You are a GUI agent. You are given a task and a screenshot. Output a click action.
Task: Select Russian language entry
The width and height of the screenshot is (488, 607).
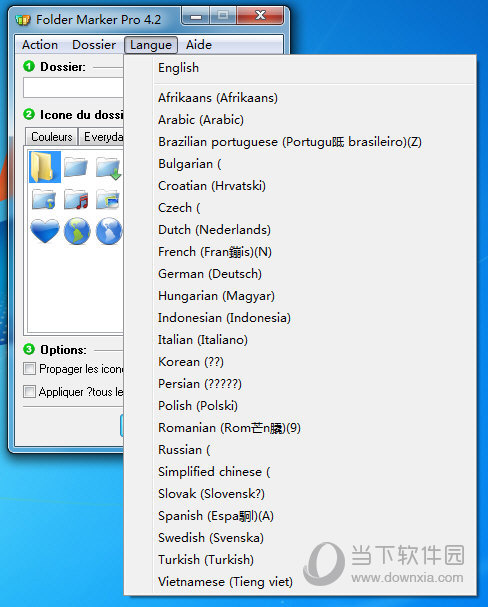(x=300, y=450)
